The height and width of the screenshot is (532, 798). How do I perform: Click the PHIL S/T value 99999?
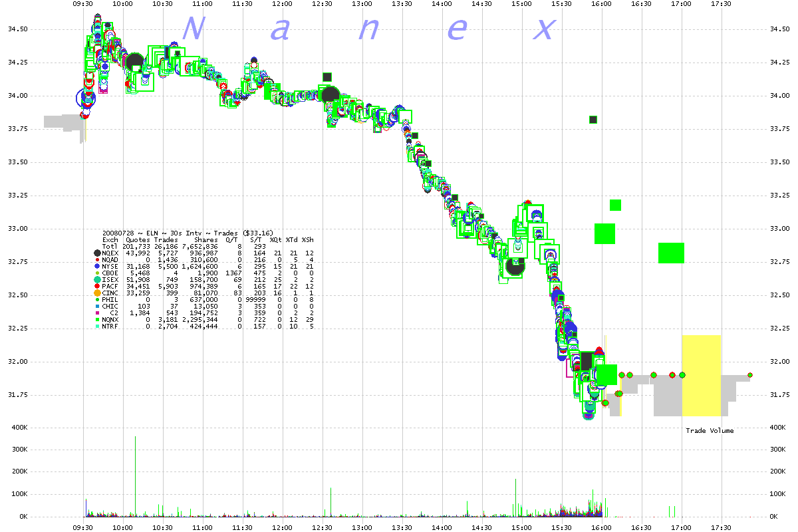(255, 299)
